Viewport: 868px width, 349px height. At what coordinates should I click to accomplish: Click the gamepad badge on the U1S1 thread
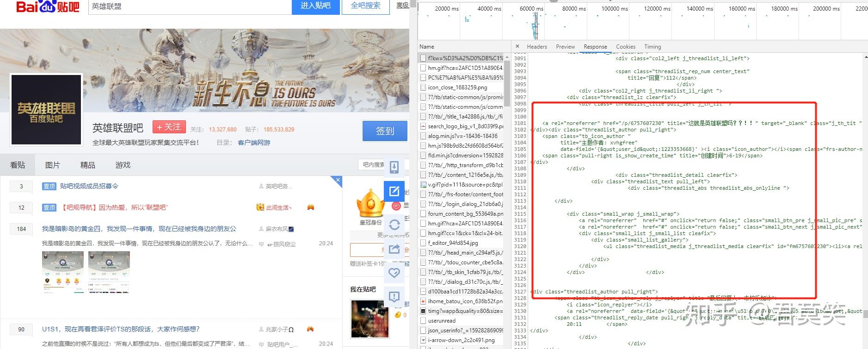pyautogui.click(x=310, y=329)
